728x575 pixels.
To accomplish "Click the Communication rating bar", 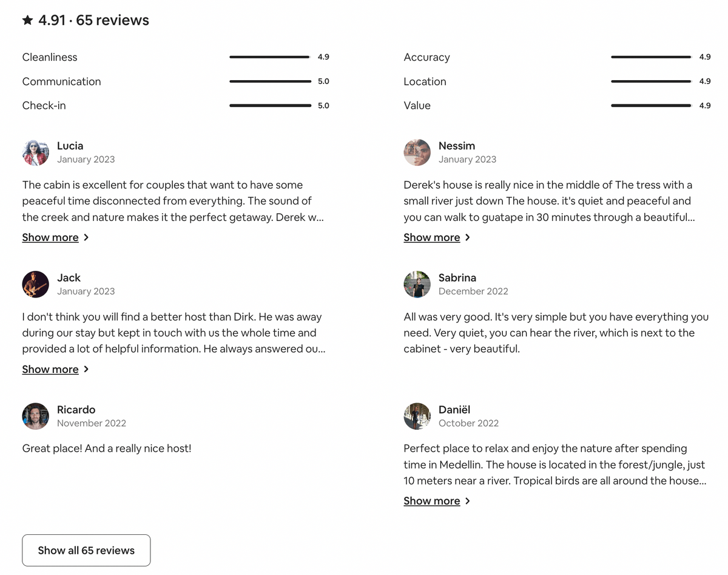I will (x=270, y=81).
